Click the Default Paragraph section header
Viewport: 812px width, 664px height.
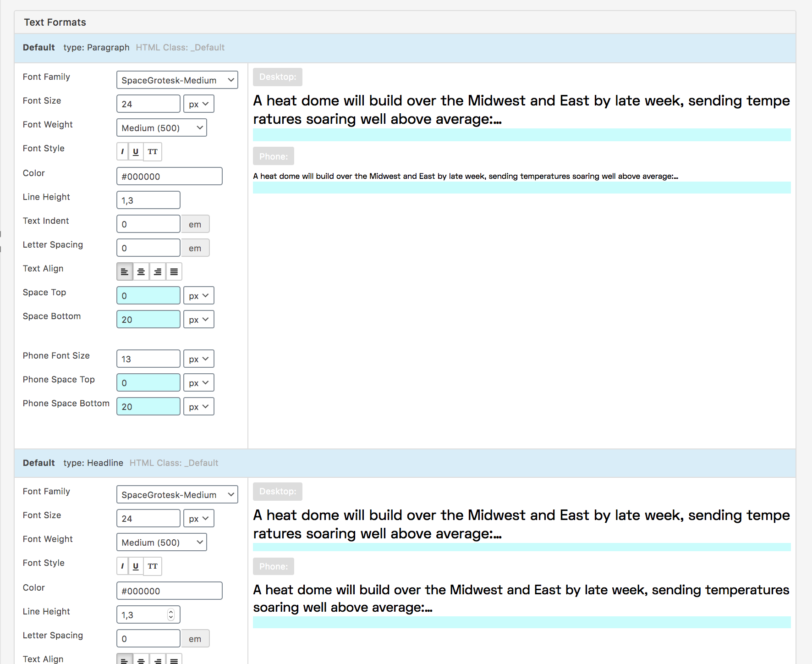(x=38, y=47)
